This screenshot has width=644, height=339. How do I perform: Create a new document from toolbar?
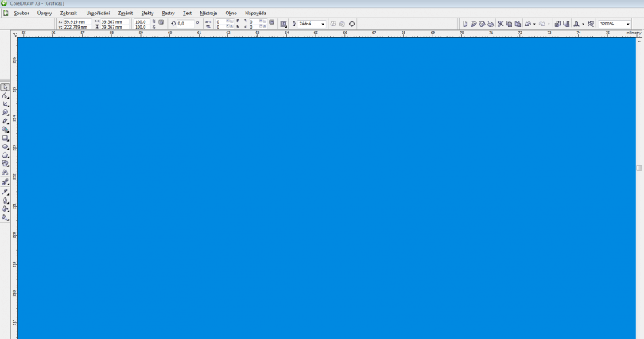465,24
